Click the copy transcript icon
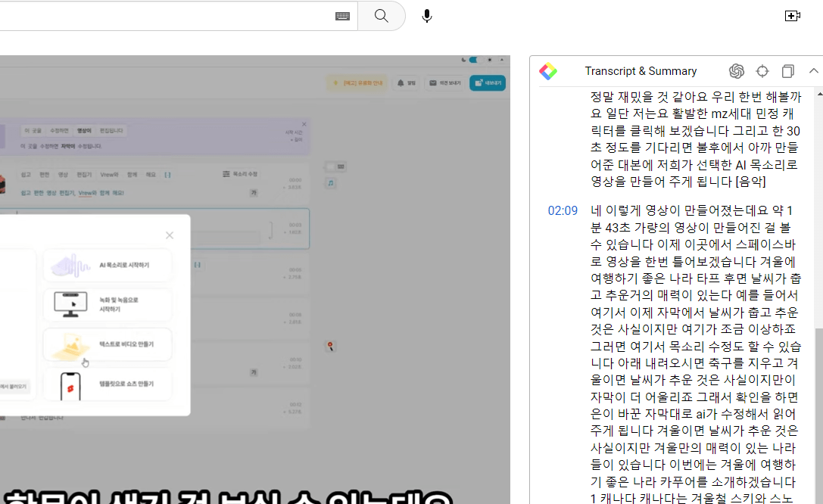 (x=787, y=70)
